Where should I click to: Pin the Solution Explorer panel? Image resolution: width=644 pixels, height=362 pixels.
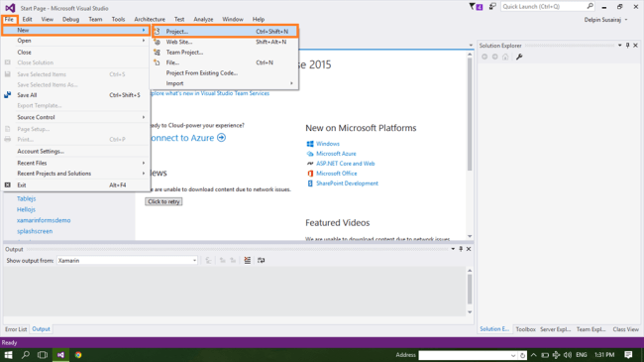point(627,46)
